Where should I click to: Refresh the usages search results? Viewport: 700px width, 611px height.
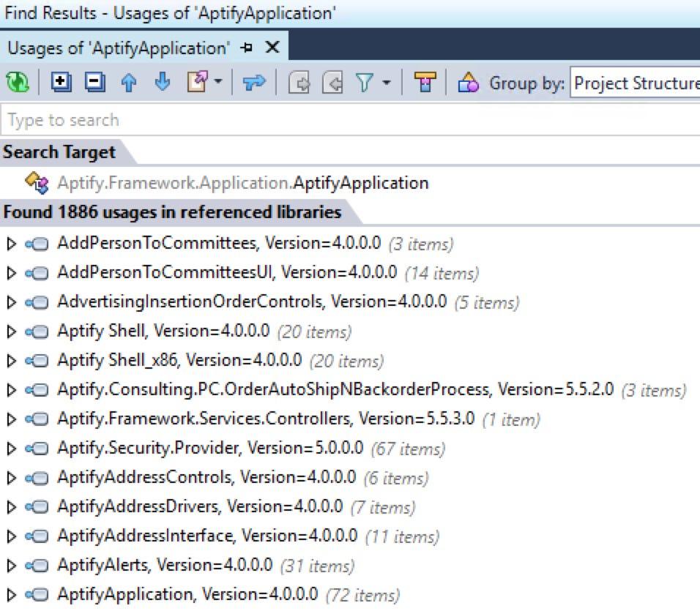pyautogui.click(x=18, y=83)
